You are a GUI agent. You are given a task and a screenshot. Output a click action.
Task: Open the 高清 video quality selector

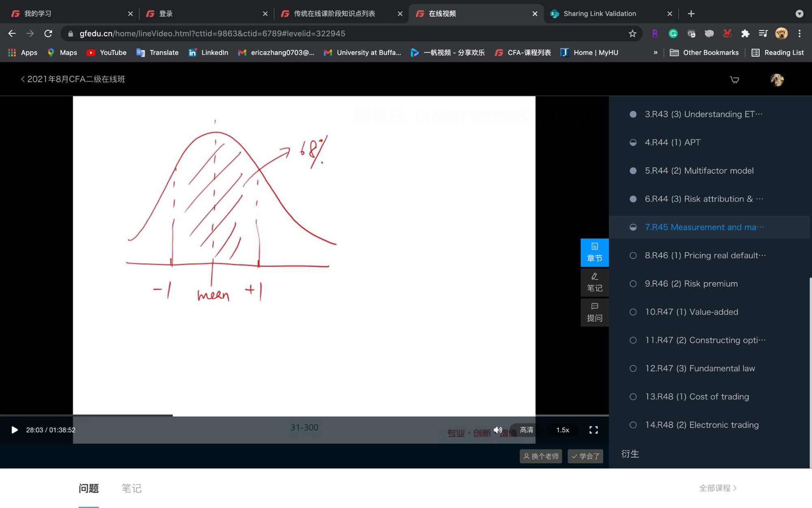526,430
